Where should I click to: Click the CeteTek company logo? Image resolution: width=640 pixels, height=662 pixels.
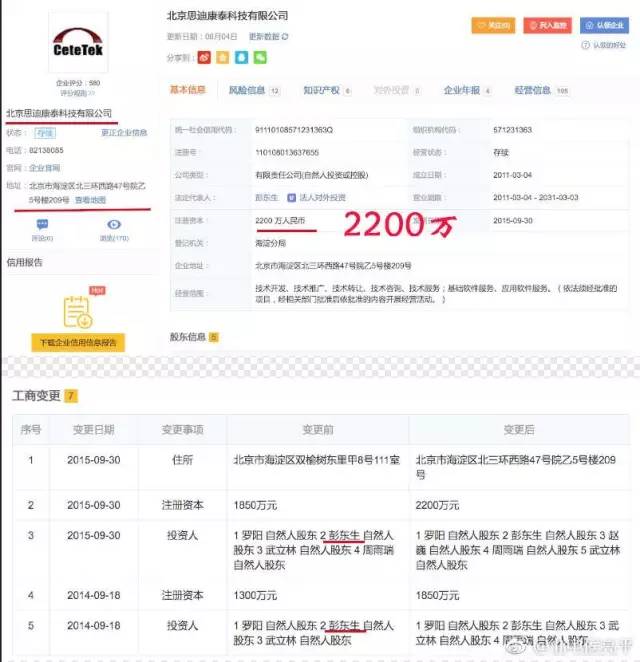(78, 42)
